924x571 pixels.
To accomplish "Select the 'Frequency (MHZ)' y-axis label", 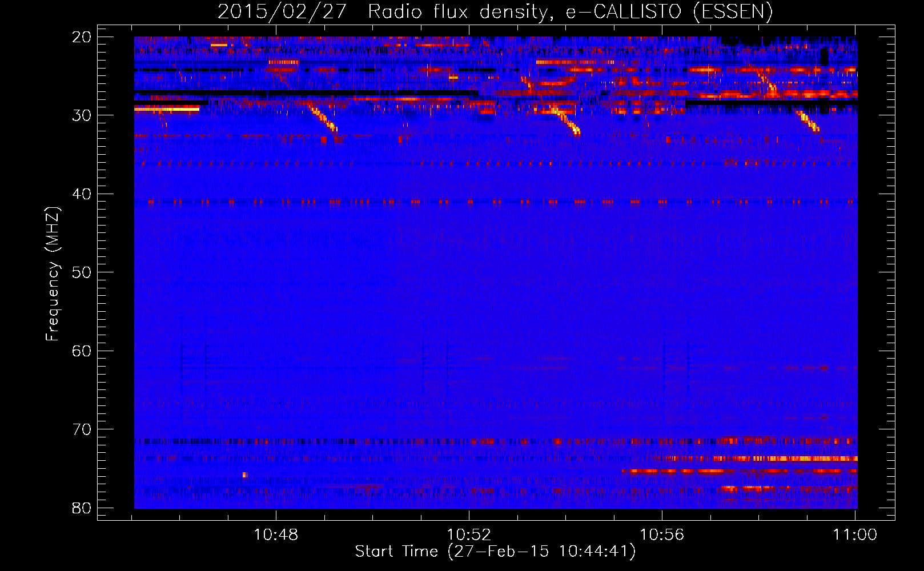I will pyautogui.click(x=53, y=274).
